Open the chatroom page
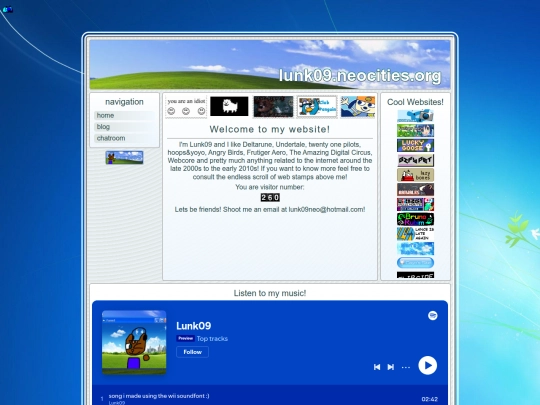 [x=124, y=138]
